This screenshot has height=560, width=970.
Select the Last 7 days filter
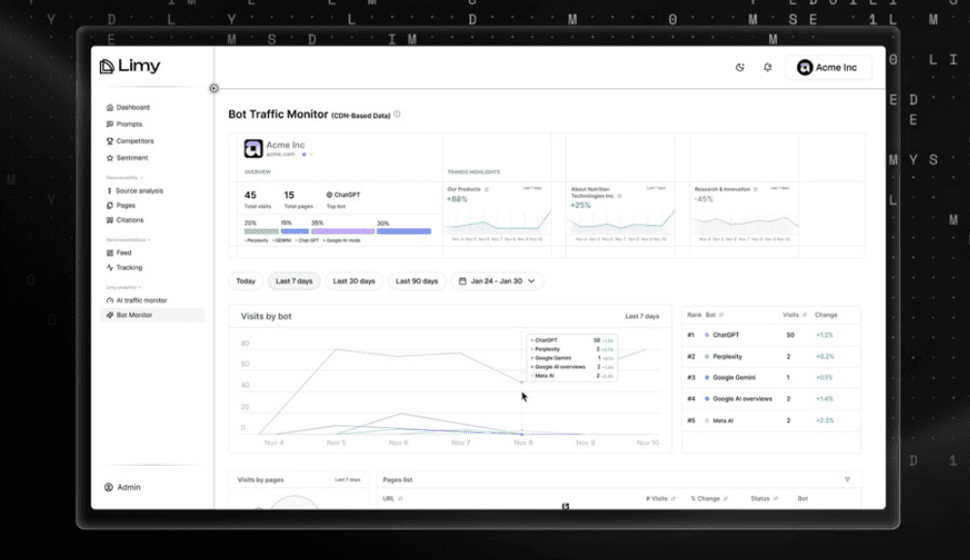click(294, 281)
